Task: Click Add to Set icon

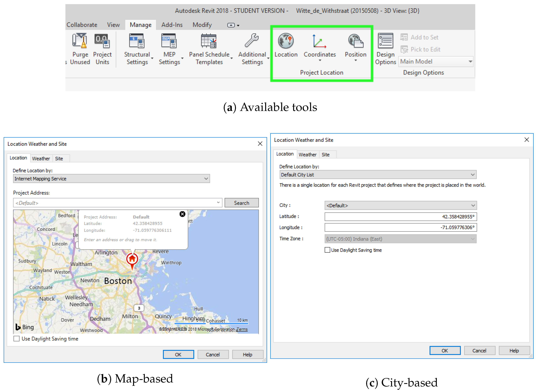Action: [404, 37]
